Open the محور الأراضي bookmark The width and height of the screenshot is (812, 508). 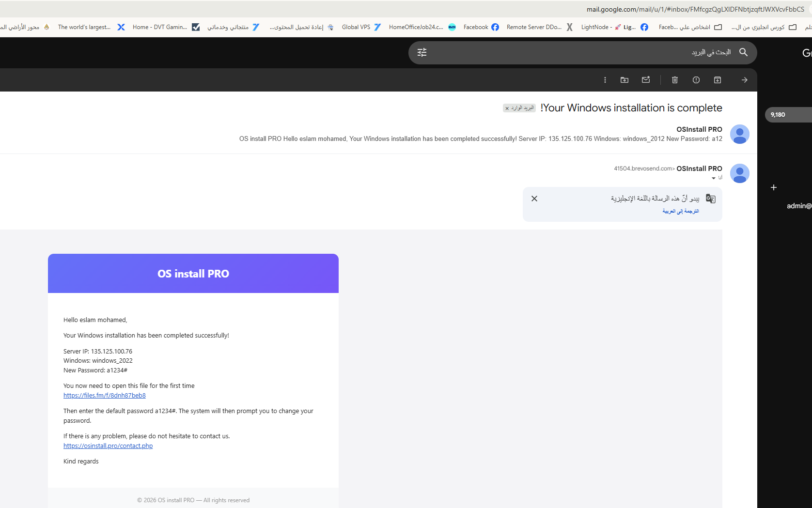pos(24,27)
